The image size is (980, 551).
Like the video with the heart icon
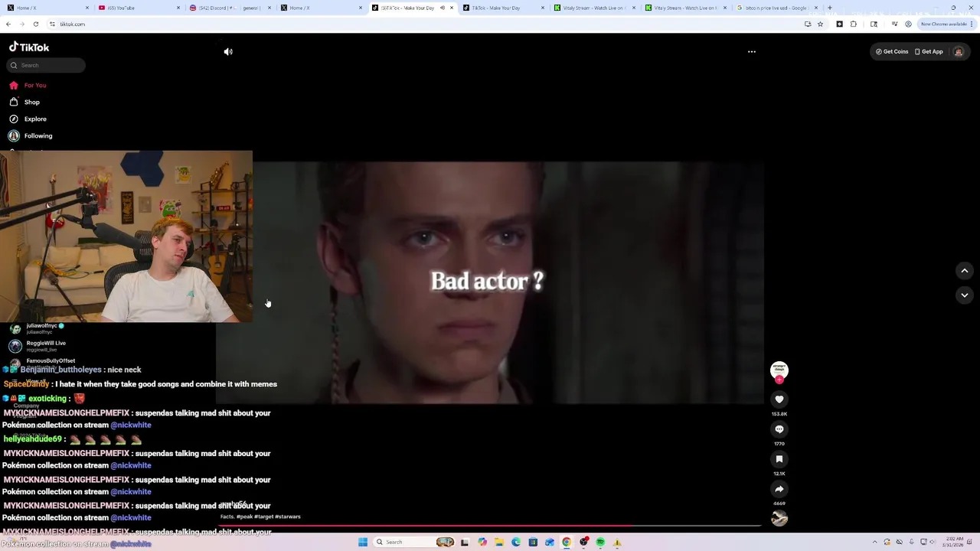coord(779,399)
